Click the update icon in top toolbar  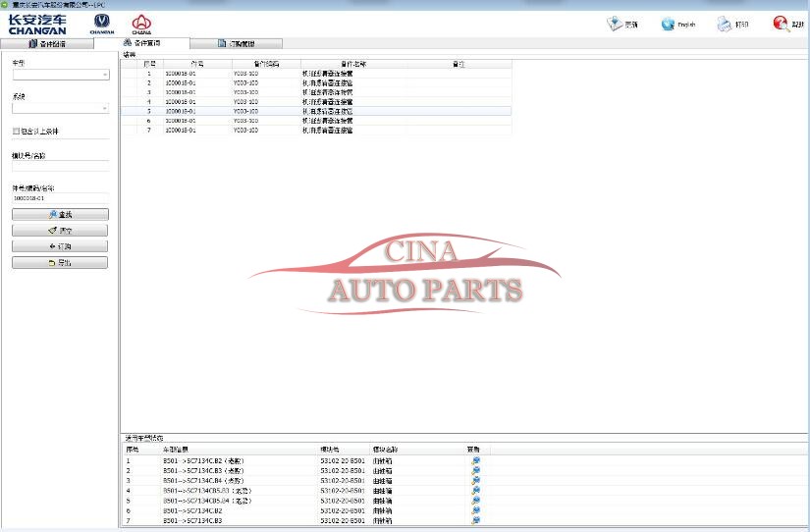[616, 24]
